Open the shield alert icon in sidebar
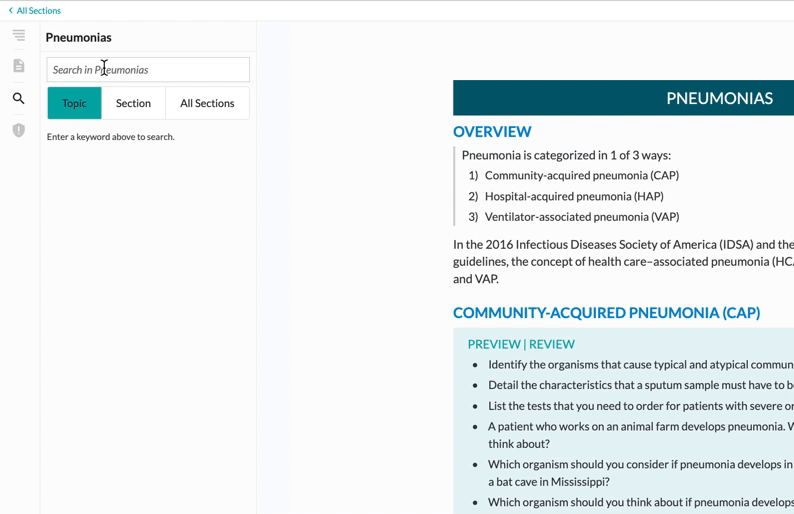The width and height of the screenshot is (794, 514). (19, 130)
